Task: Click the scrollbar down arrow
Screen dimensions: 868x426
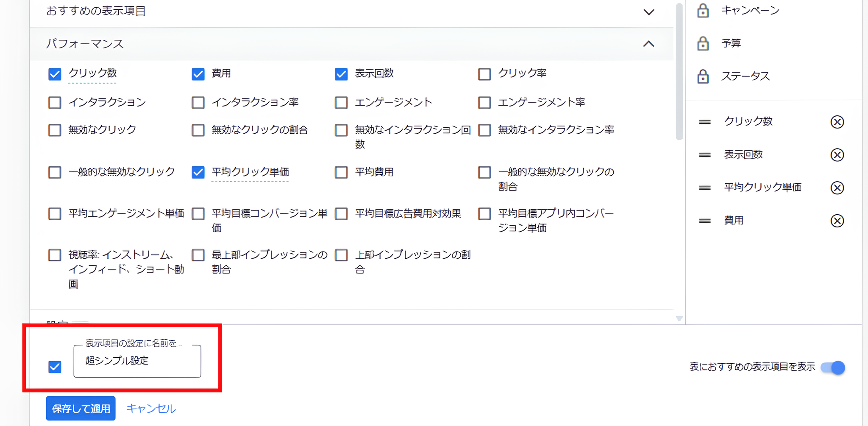Action: coord(679,319)
